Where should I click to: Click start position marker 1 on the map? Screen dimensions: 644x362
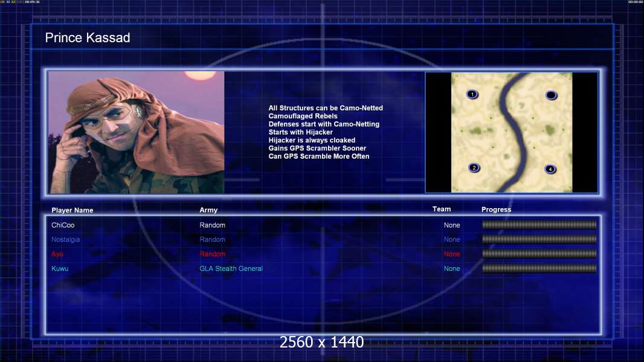pyautogui.click(x=472, y=95)
